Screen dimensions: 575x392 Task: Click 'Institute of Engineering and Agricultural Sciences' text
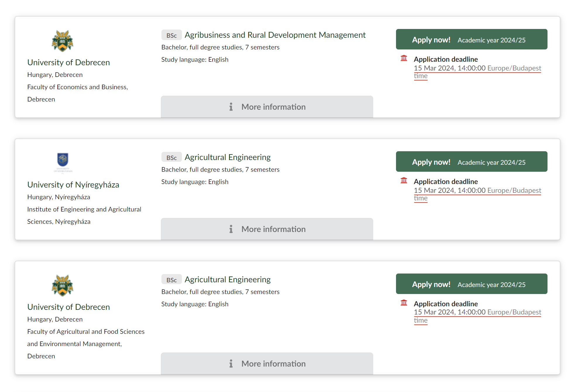[x=84, y=215]
